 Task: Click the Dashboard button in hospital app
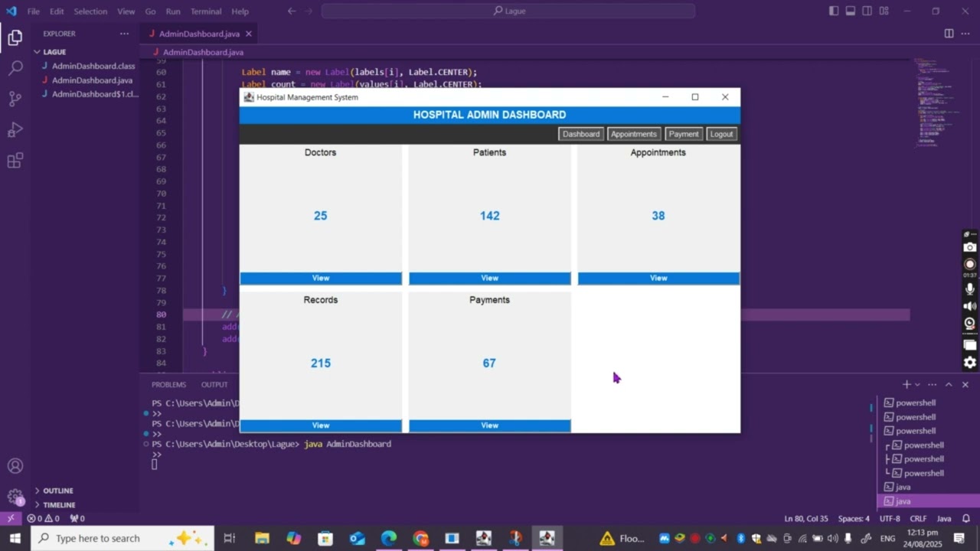(x=581, y=134)
